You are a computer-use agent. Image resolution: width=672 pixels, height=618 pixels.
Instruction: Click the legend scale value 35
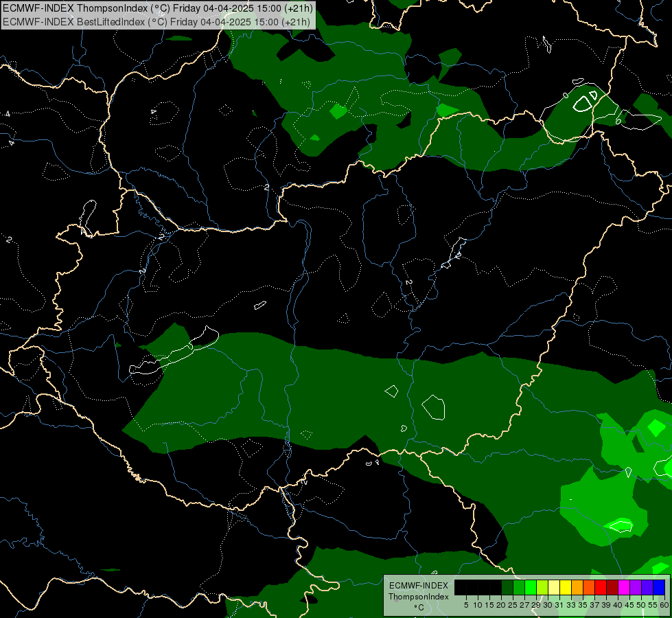point(583,605)
